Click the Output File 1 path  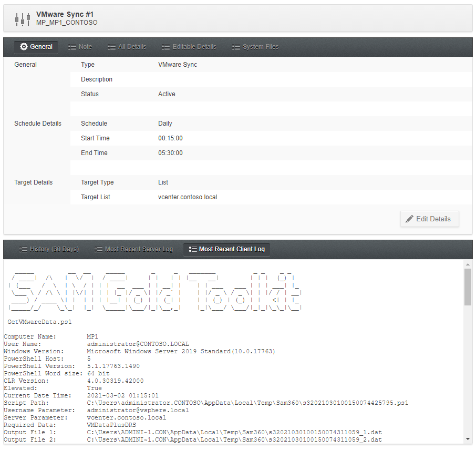coord(234,432)
